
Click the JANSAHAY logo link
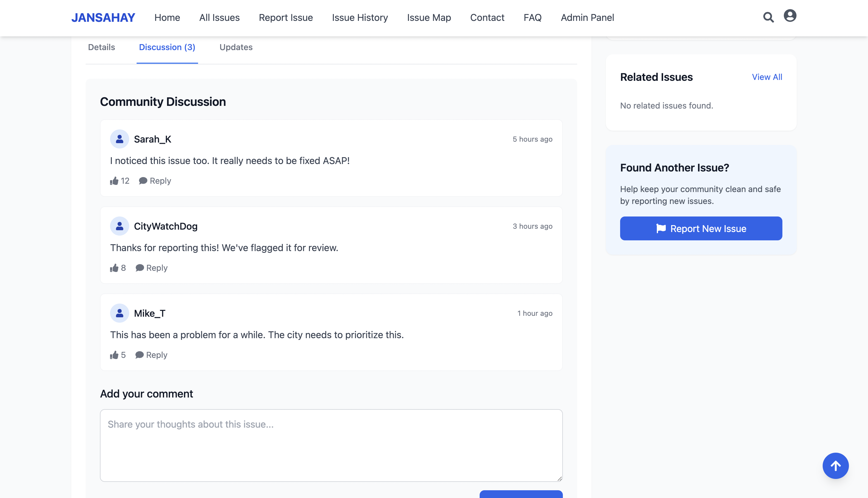pos(103,17)
